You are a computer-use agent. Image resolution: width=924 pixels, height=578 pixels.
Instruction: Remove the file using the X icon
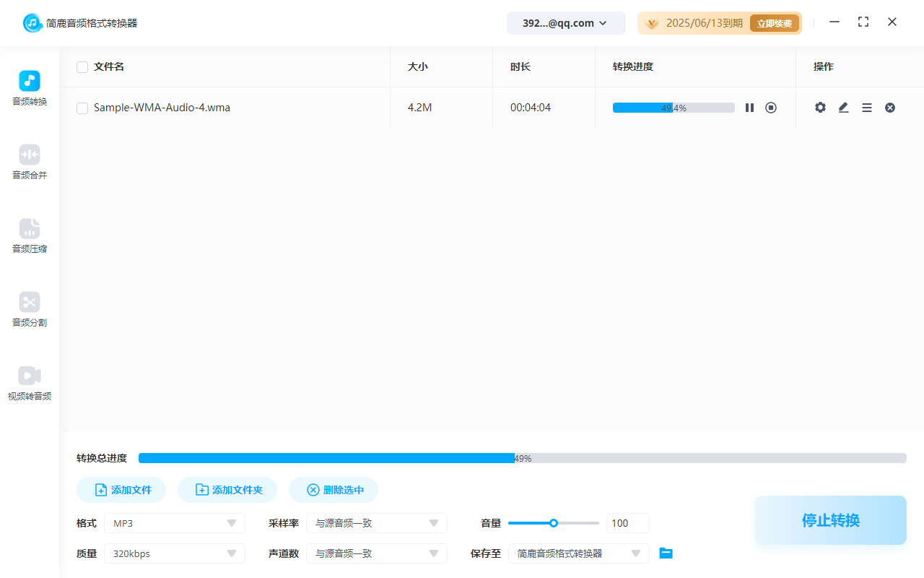click(889, 107)
